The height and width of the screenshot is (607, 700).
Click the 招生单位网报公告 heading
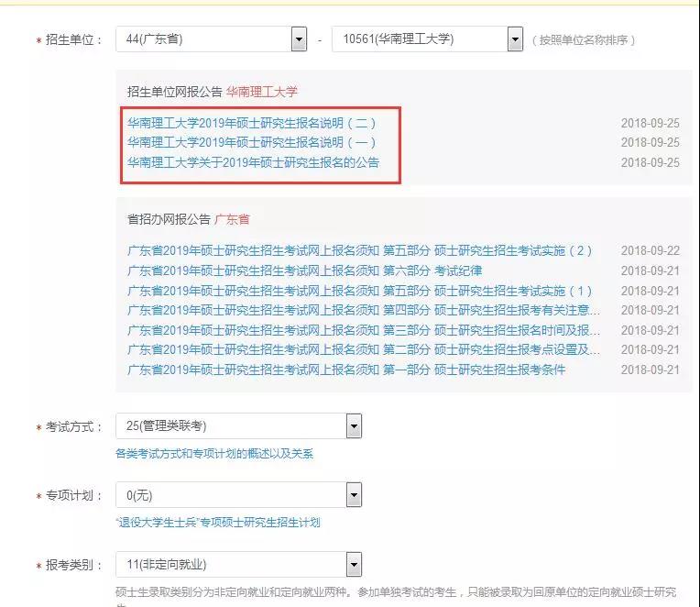pos(175,92)
